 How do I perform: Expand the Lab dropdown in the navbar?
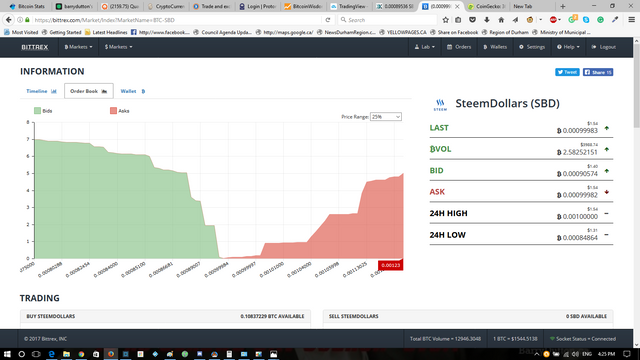coord(424,47)
